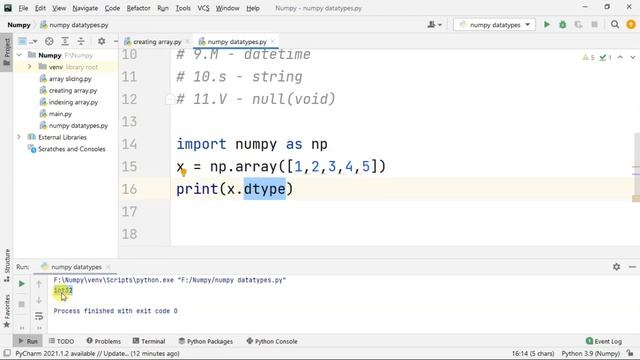Click the Python 3.9 (Numpy) interpreter selector
Viewport: 640px width, 360px height.
tap(591, 353)
